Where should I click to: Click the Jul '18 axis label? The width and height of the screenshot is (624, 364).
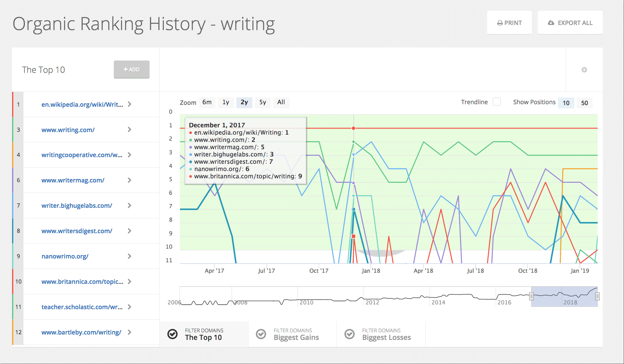coord(475,271)
